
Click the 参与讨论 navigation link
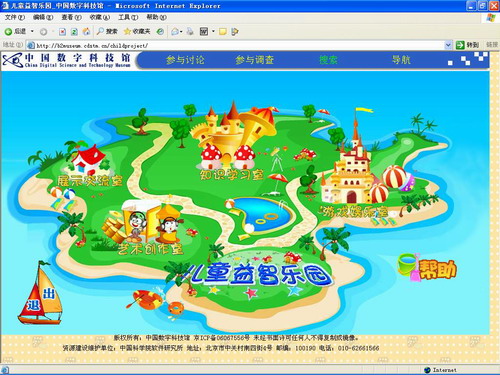[x=185, y=60]
